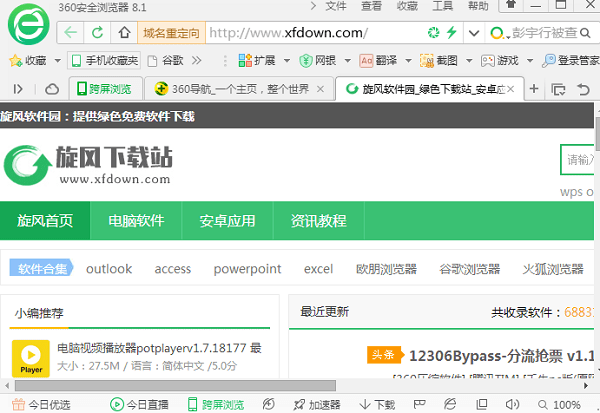Click the home icon in navigation bar
This screenshot has width=600, height=413.
point(124,33)
